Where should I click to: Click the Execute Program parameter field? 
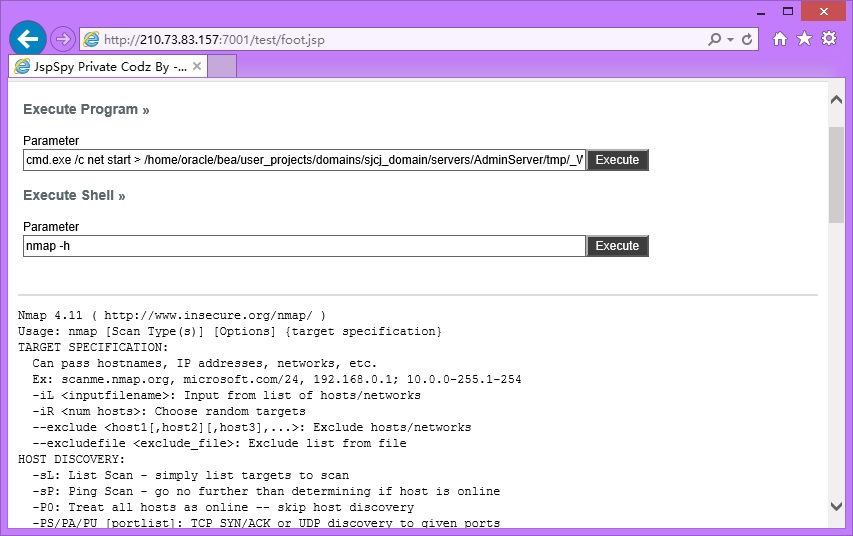point(304,160)
